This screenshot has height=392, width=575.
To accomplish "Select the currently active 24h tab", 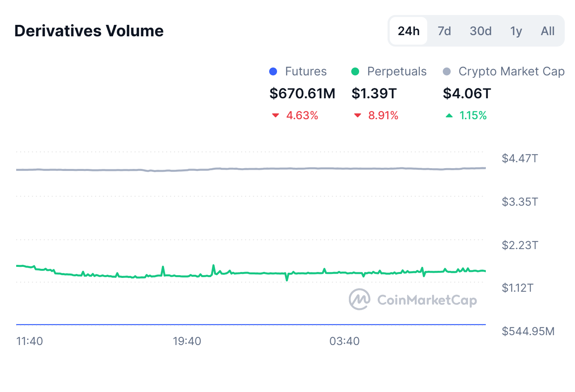I will tap(408, 31).
